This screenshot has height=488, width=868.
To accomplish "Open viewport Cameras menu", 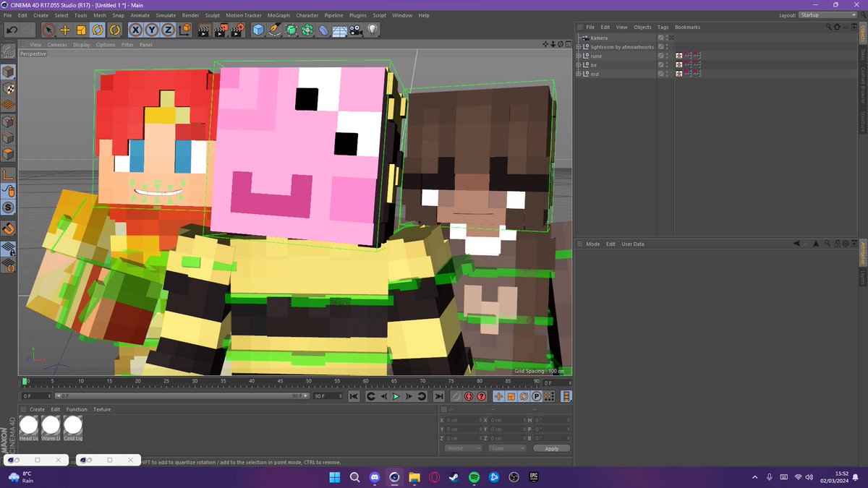I will [x=57, y=45].
